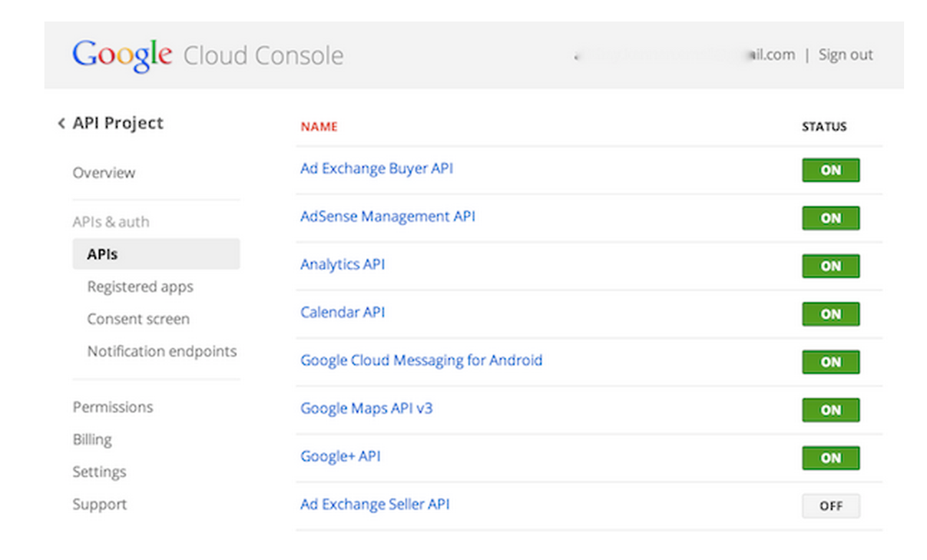Open Registered apps page
927x560 pixels.
(140, 287)
